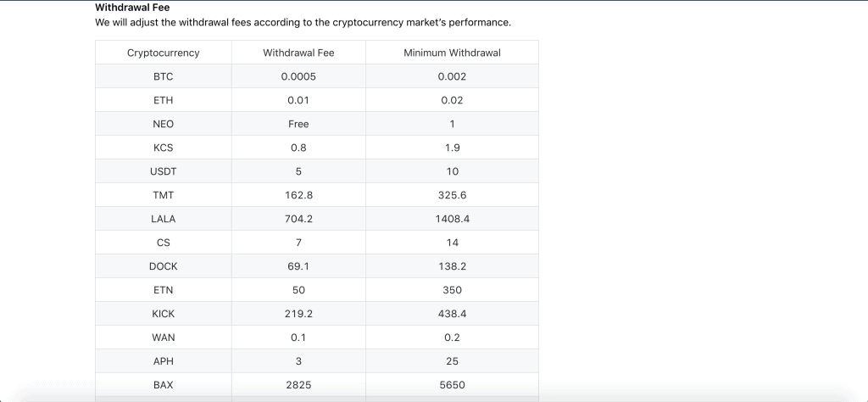Select the BTC minimum withdrawal 0.002
The width and height of the screenshot is (868, 402).
coord(452,76)
